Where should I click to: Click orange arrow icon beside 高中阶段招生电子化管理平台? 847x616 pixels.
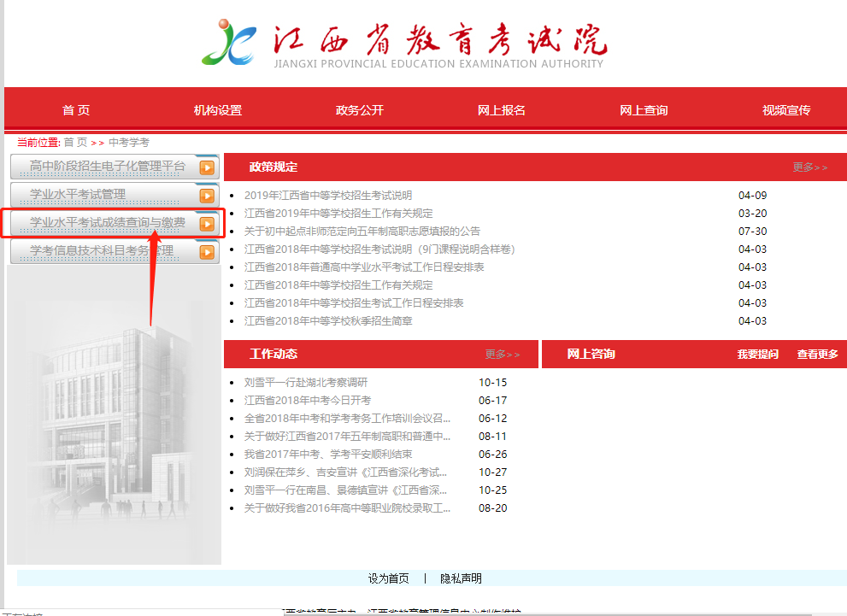[207, 167]
